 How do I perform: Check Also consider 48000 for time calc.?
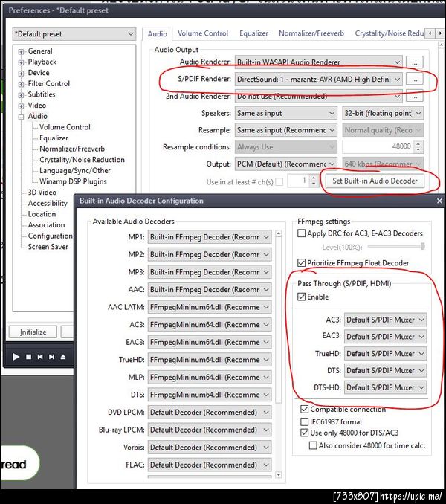pos(313,445)
